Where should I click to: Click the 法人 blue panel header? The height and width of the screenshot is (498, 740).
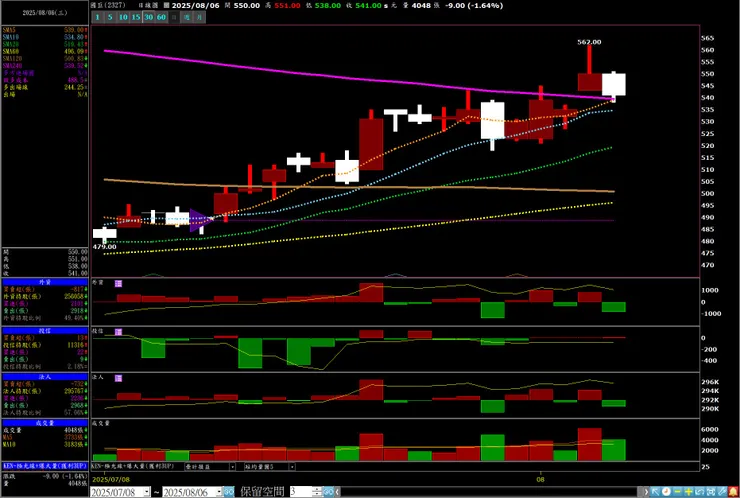click(45, 377)
